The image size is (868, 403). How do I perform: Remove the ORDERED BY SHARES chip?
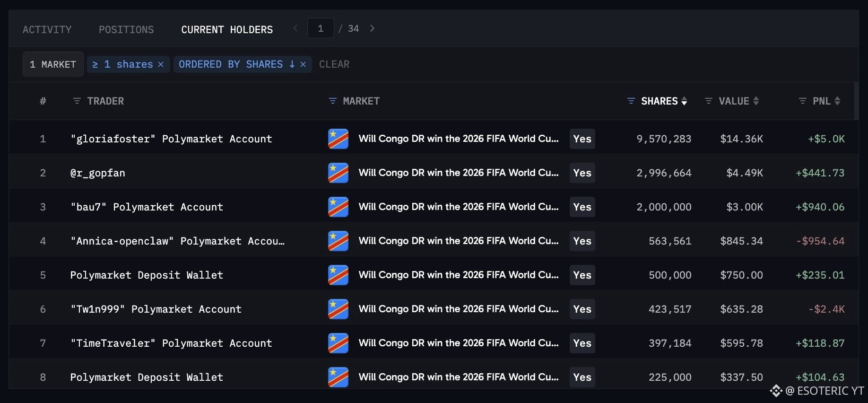[303, 64]
